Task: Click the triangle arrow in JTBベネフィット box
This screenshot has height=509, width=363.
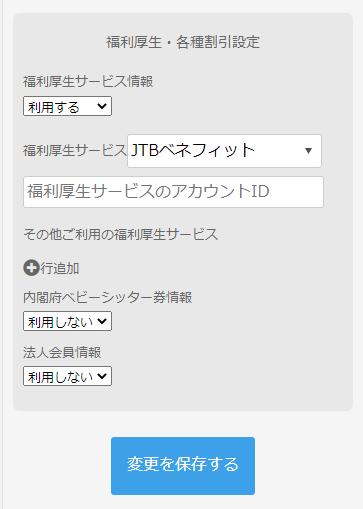Action: point(308,151)
